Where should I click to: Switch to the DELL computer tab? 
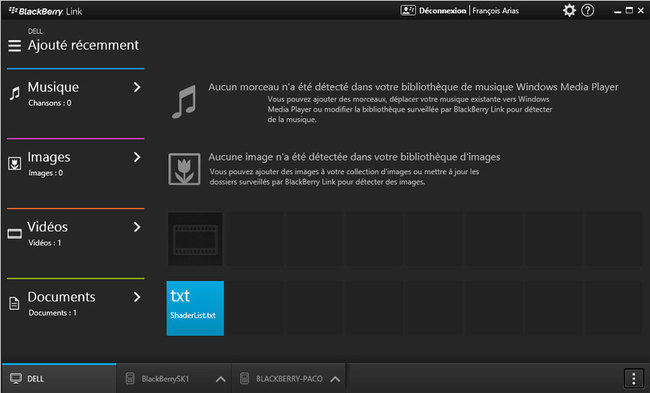pyautogui.click(x=59, y=378)
